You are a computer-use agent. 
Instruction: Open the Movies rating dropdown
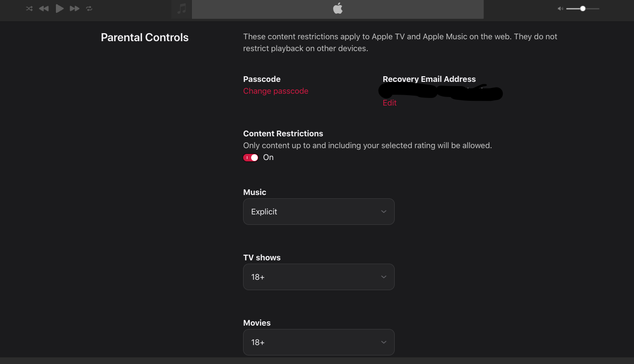318,342
